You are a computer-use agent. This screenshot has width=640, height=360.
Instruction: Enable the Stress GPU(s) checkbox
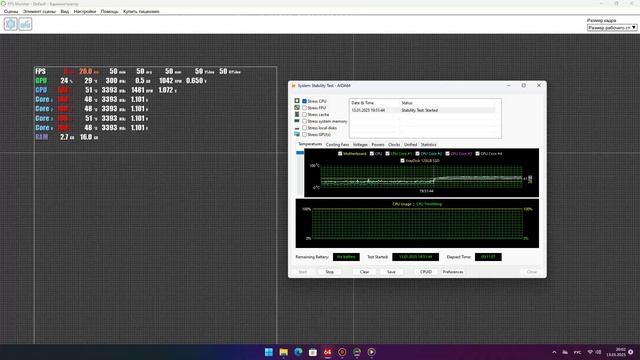[x=304, y=134]
